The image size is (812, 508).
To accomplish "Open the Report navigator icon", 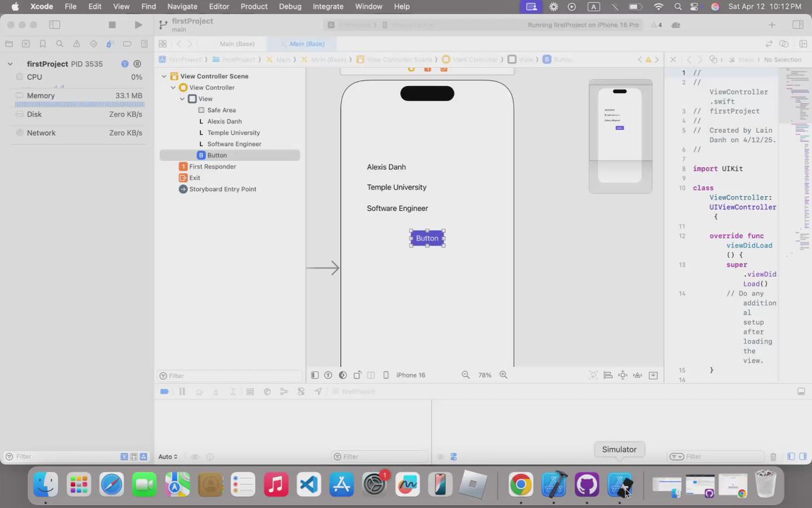I will click(144, 44).
